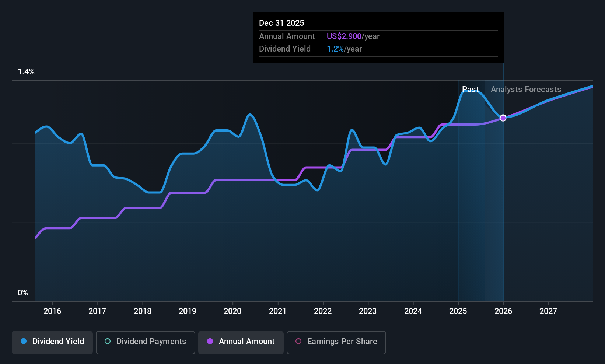Show the Earnings Per Share series

[336, 342]
